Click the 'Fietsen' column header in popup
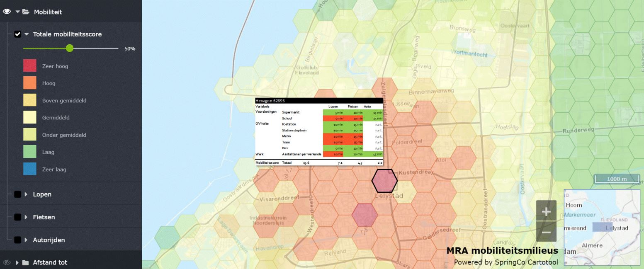The height and width of the screenshot is (269, 644). (x=353, y=107)
